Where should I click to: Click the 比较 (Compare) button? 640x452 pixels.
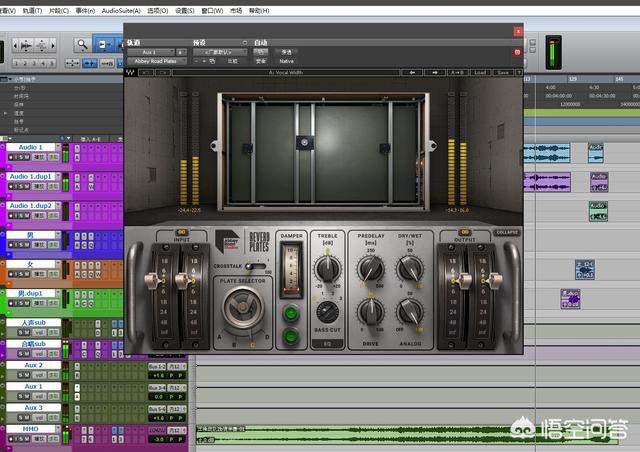(x=232, y=61)
